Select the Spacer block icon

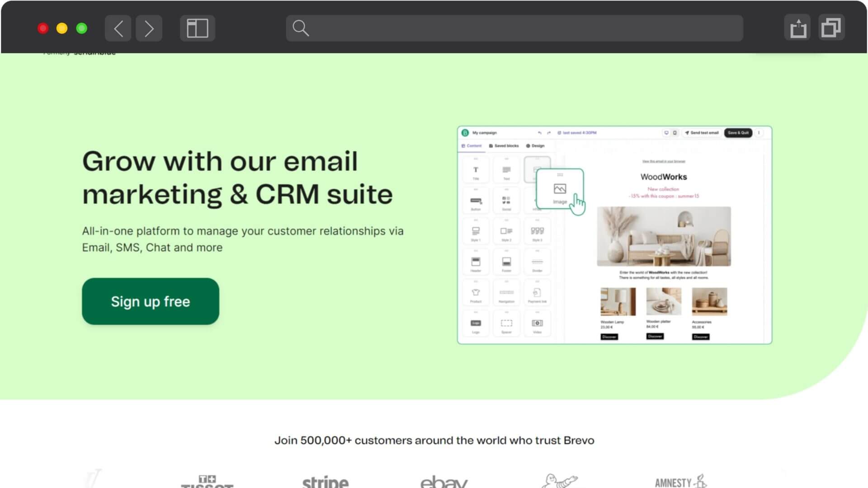(506, 324)
